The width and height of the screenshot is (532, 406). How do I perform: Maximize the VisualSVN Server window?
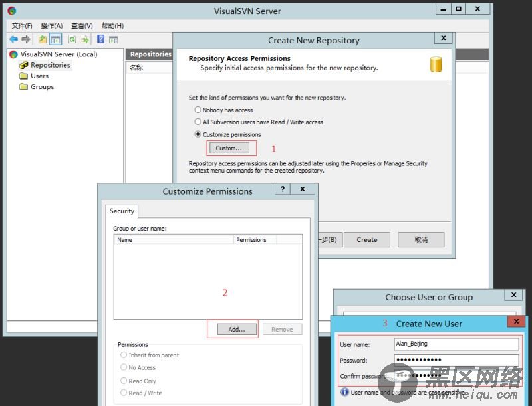[x=458, y=9]
